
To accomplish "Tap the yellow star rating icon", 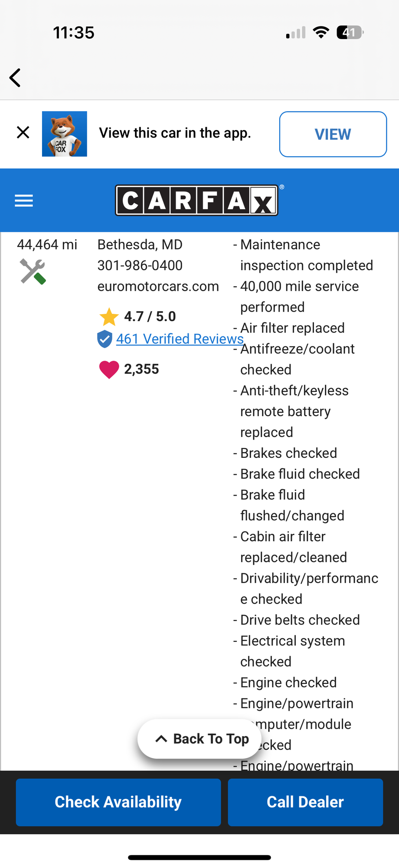I will 109,316.
